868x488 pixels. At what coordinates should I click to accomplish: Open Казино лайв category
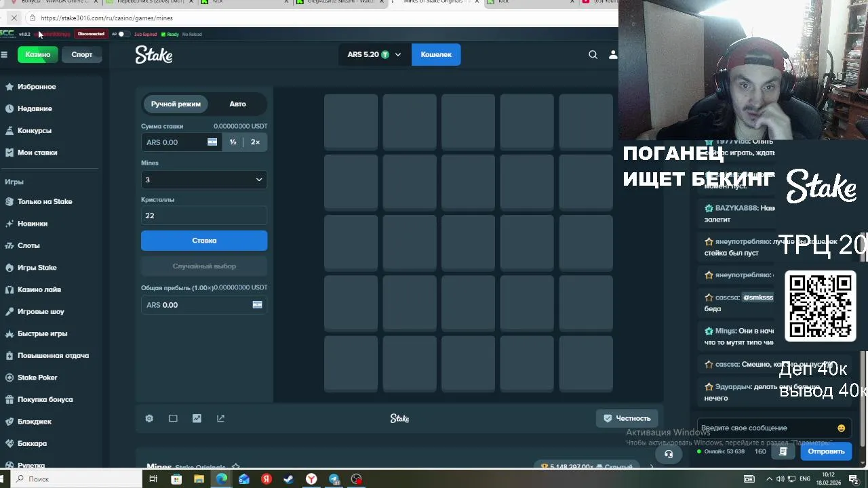pos(39,289)
